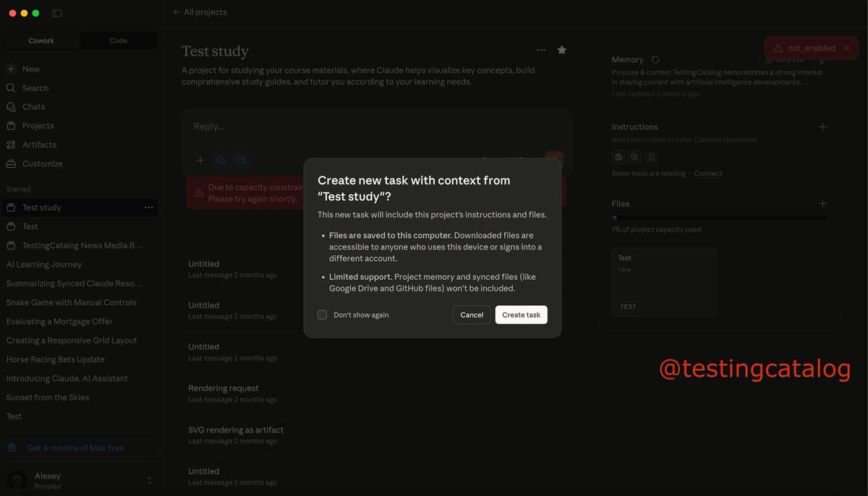The image size is (868, 496).
Task: Expand the account options next to Alexey
Action: pyautogui.click(x=148, y=479)
